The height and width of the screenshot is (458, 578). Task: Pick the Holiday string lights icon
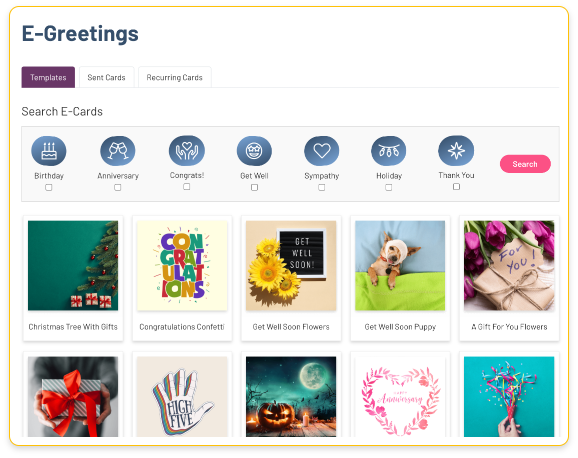point(389,151)
